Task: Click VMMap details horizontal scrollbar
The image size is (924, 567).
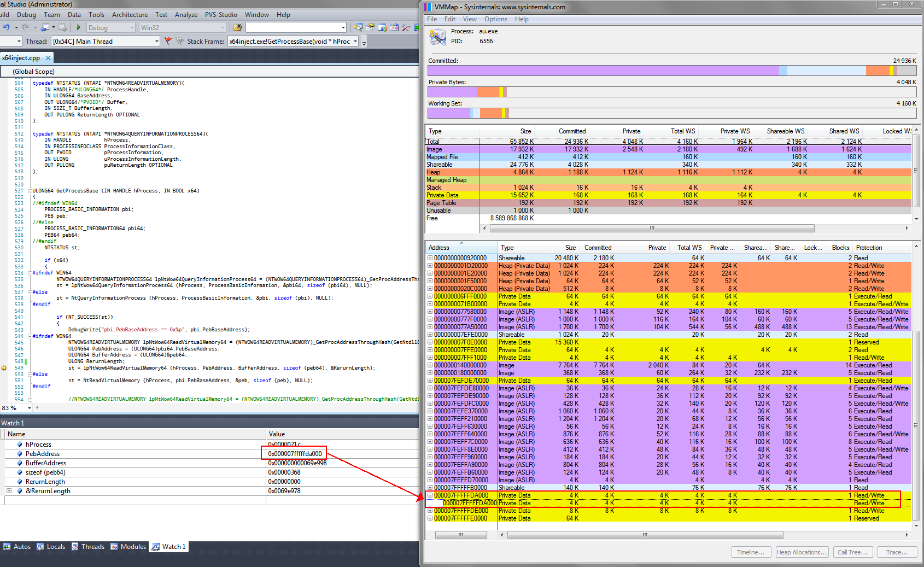Action: tap(646, 535)
